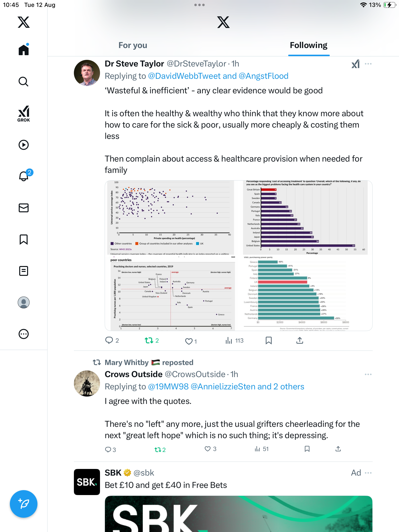Open notifications bell with 2 alerts
This screenshot has height=532, width=399.
coord(24,176)
